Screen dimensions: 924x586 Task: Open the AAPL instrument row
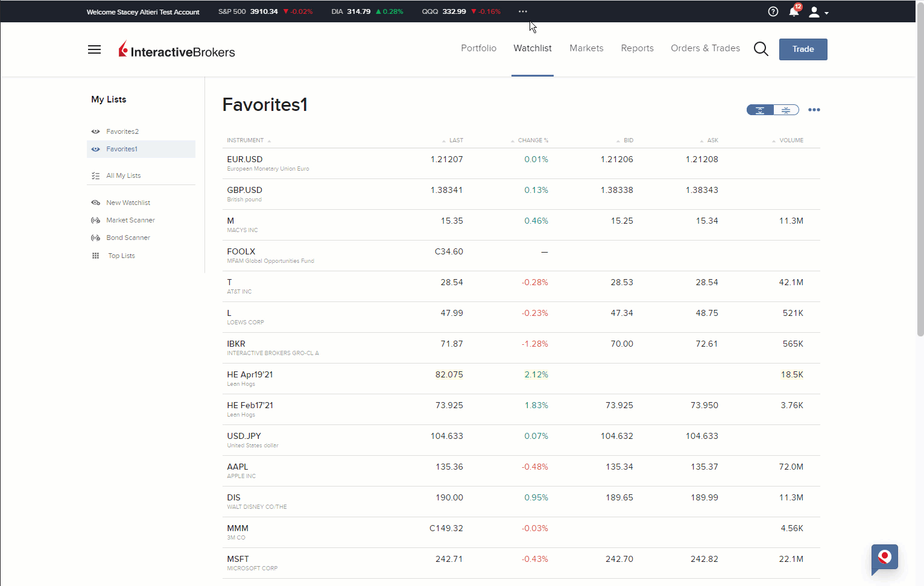click(x=237, y=466)
